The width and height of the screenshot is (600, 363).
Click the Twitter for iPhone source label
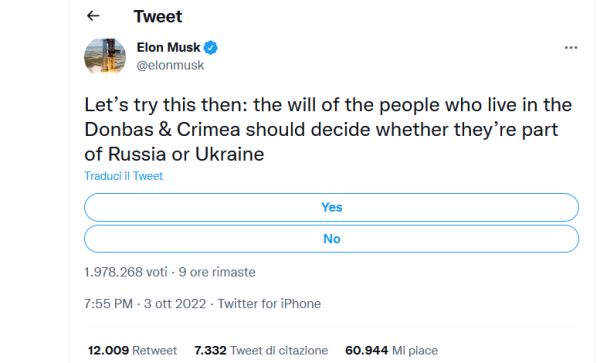pos(269,304)
